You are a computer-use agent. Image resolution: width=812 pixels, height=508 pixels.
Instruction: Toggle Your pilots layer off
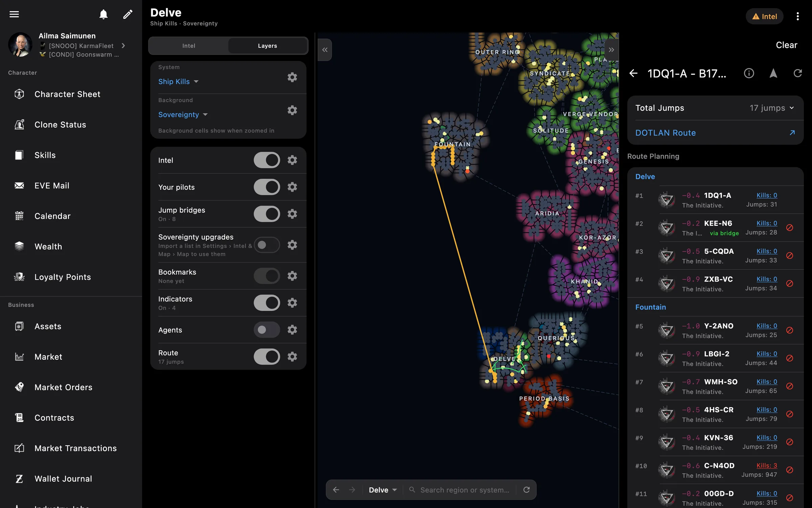tap(267, 187)
